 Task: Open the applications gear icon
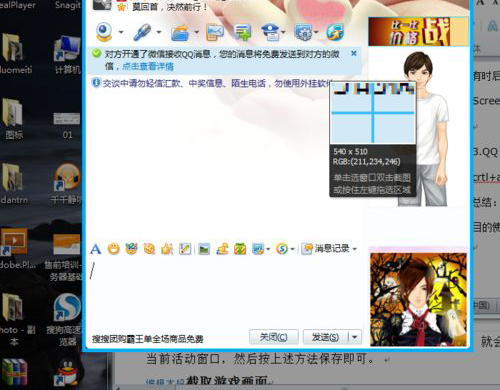click(303, 32)
